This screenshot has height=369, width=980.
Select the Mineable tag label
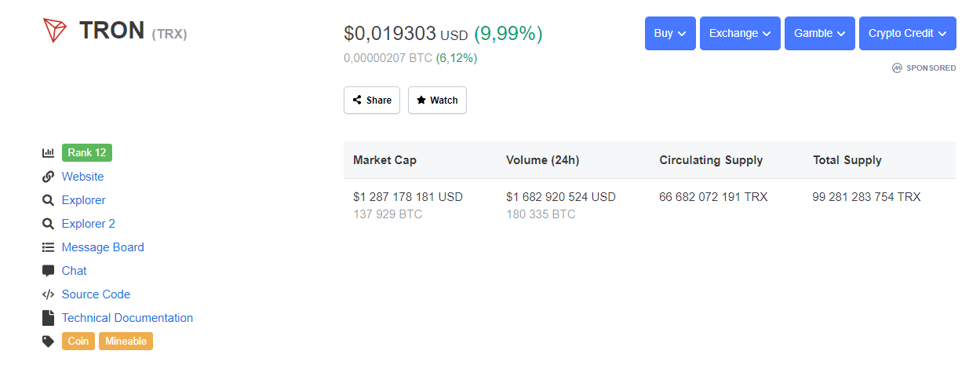coord(126,341)
